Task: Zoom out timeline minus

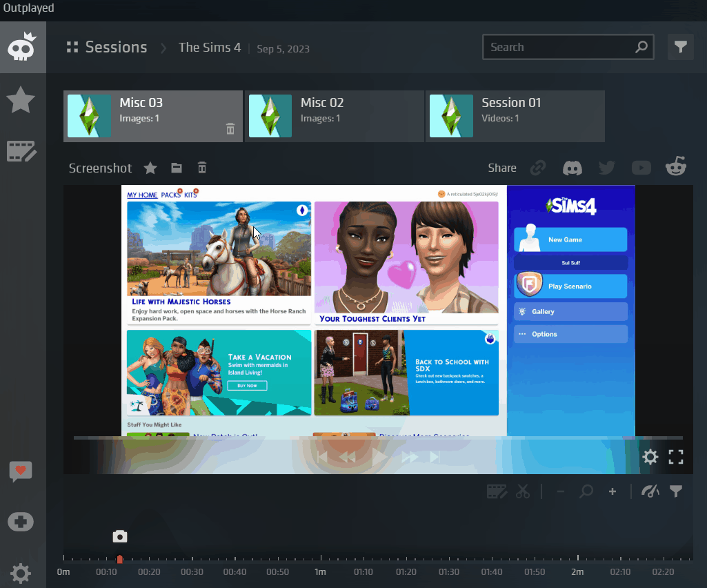Action: point(561,491)
